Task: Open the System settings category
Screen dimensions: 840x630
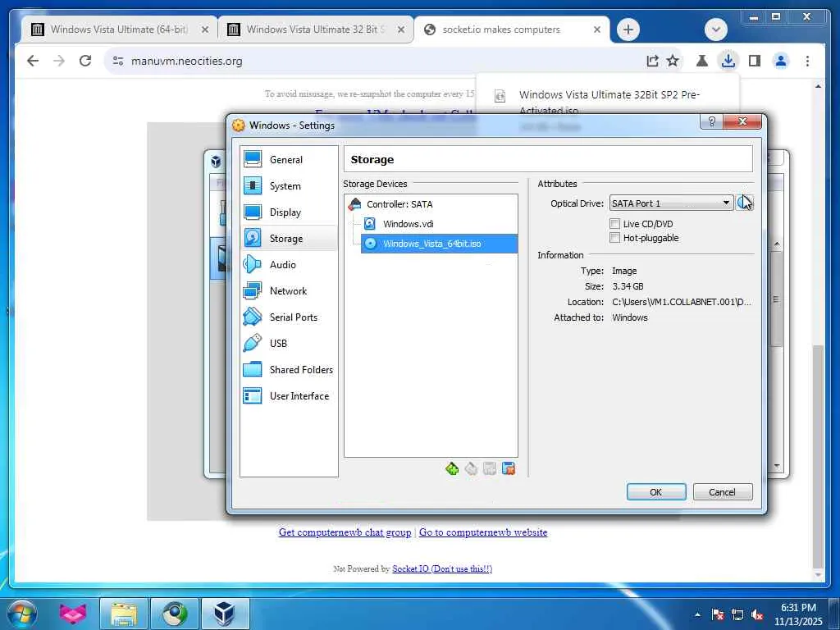Action: coord(289,186)
